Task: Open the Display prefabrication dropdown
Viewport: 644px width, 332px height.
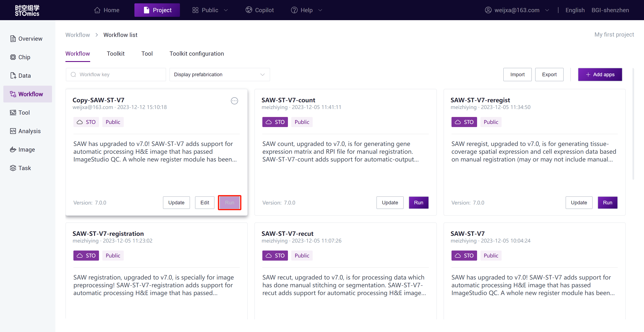Action: point(219,75)
